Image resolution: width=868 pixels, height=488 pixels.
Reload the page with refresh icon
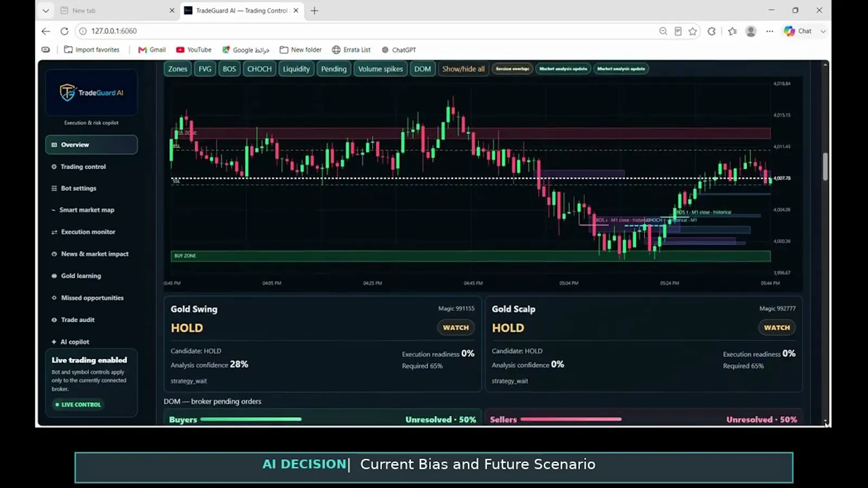[65, 31]
